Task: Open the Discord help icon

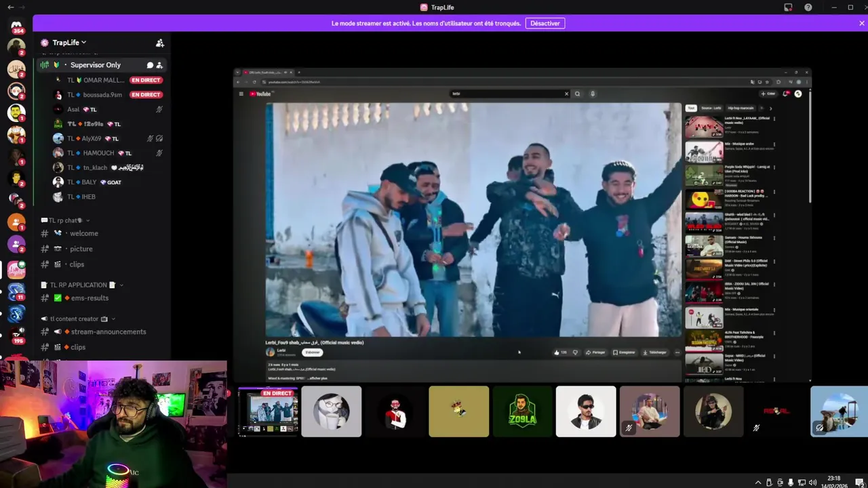Action: click(808, 7)
